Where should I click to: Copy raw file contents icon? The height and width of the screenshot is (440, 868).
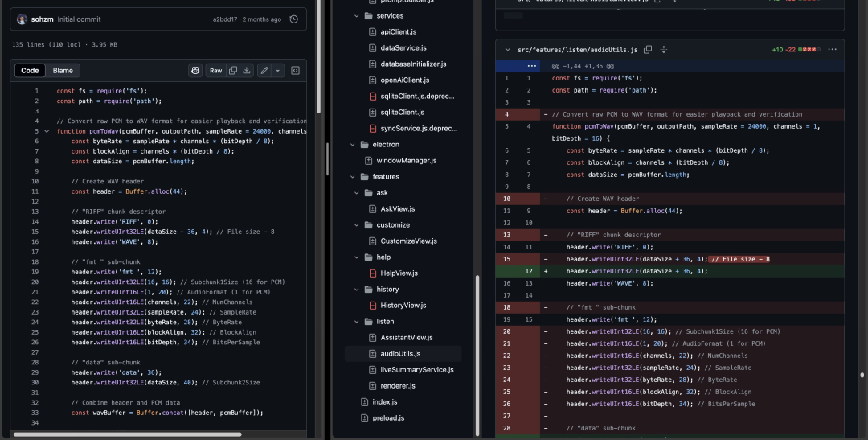tap(233, 70)
